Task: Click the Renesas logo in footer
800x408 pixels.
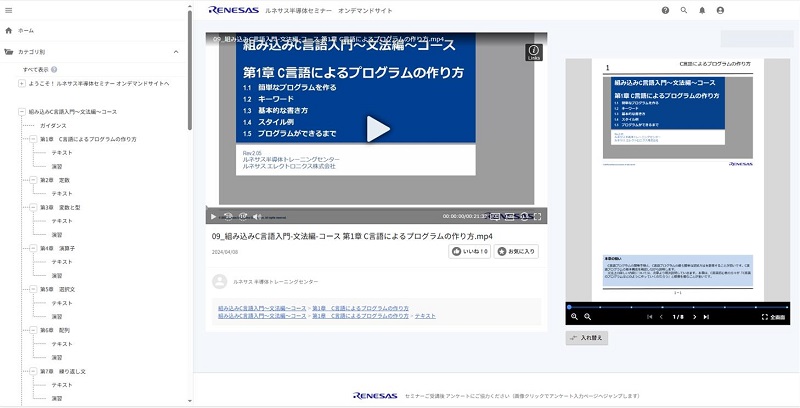Action: tap(375, 395)
